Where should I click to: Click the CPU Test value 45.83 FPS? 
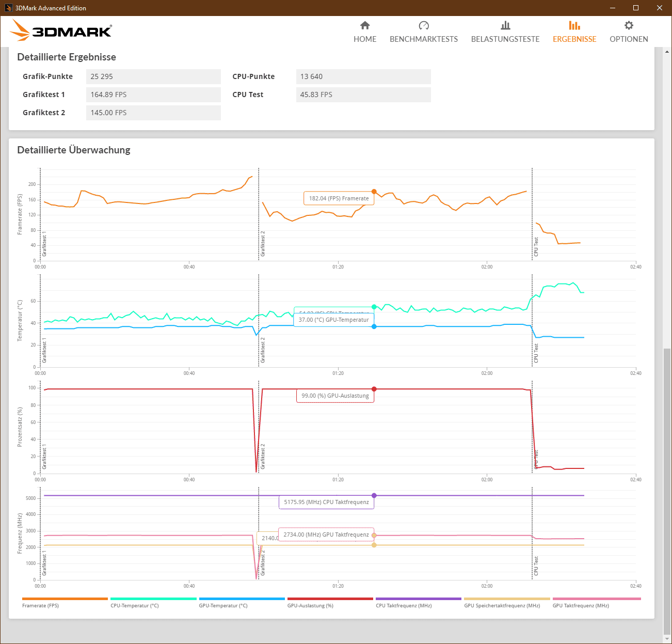(x=363, y=95)
